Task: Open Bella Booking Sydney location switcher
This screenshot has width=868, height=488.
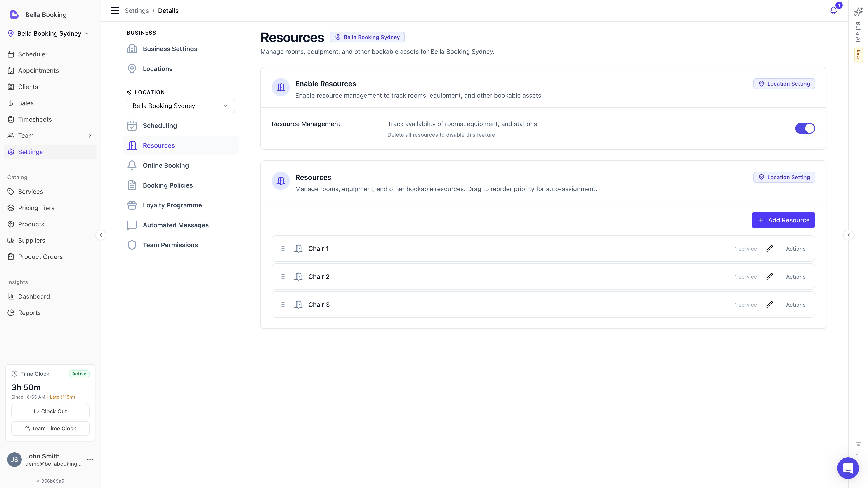Action: pos(49,33)
